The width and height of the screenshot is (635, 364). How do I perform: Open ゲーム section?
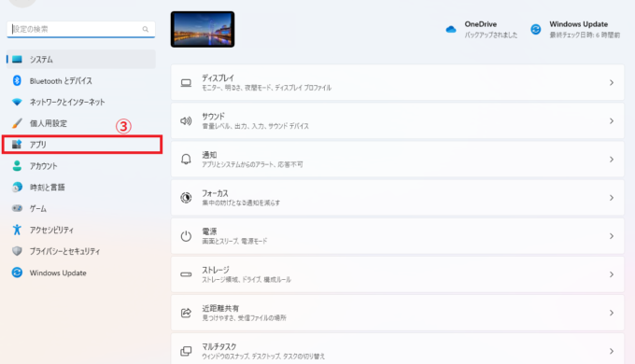coord(81,208)
